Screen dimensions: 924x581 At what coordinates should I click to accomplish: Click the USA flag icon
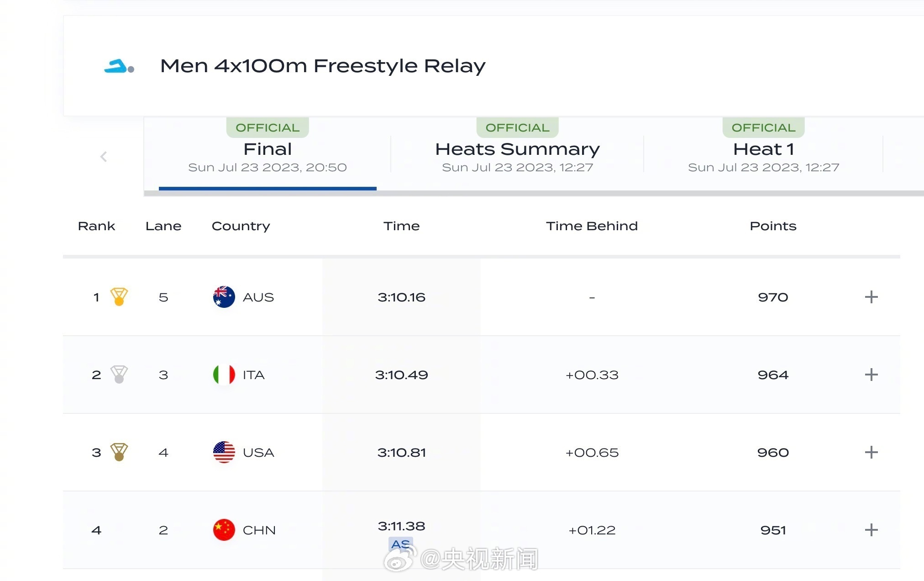pyautogui.click(x=224, y=452)
